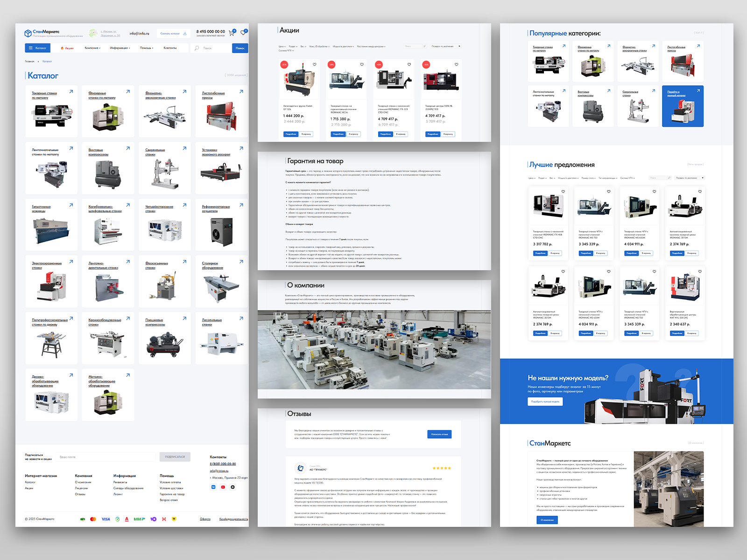This screenshot has width=747, height=560.
Task: Favorite the Fedek GT 32k product in Акции
Action: [x=314, y=64]
